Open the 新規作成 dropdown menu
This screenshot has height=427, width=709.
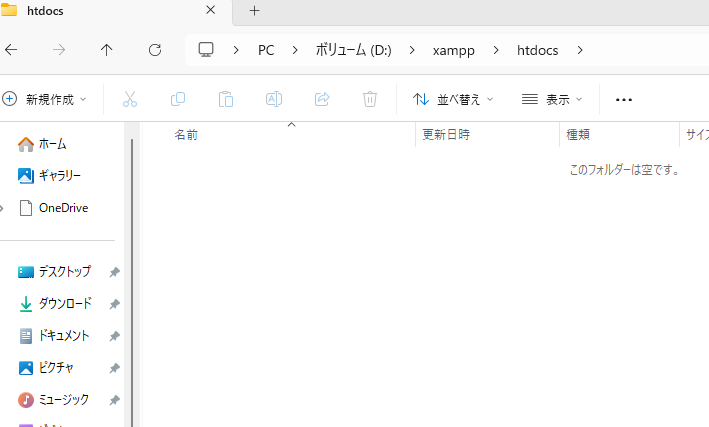coord(46,99)
